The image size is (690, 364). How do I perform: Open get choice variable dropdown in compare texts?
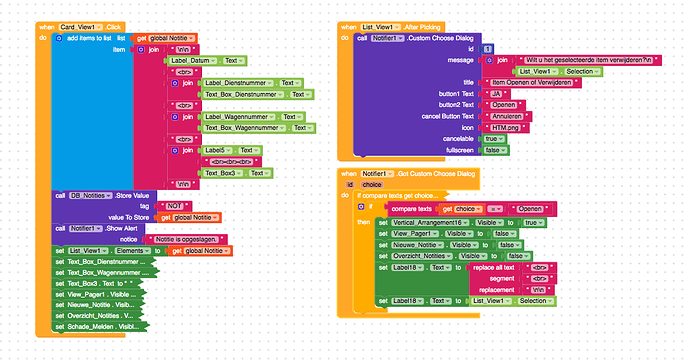pos(468,210)
